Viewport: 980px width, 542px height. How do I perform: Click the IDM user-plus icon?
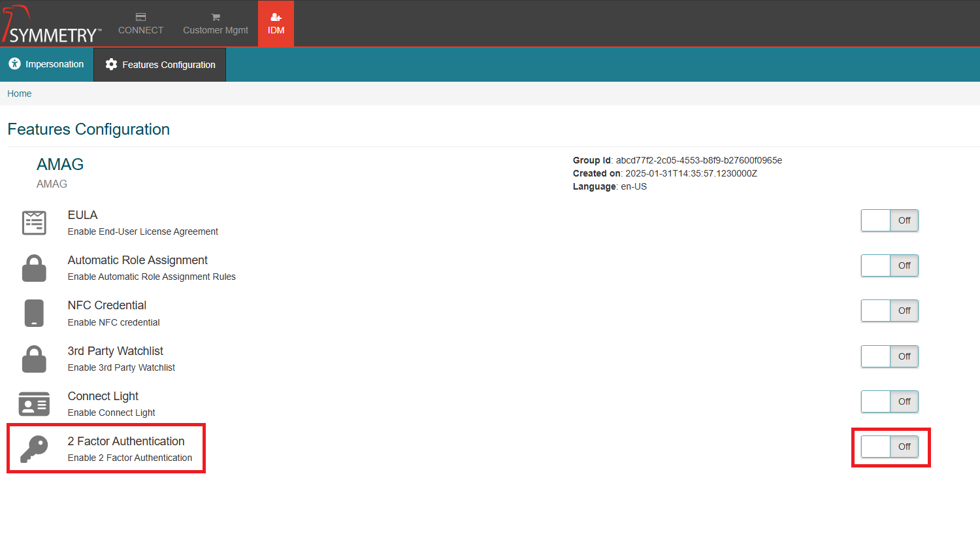click(276, 17)
